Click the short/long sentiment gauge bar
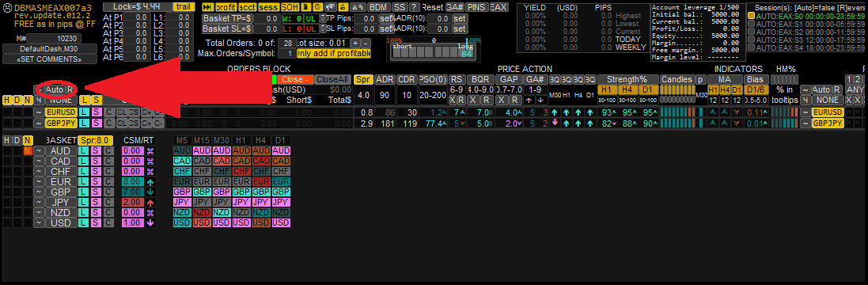The image size is (868, 285). [433, 52]
